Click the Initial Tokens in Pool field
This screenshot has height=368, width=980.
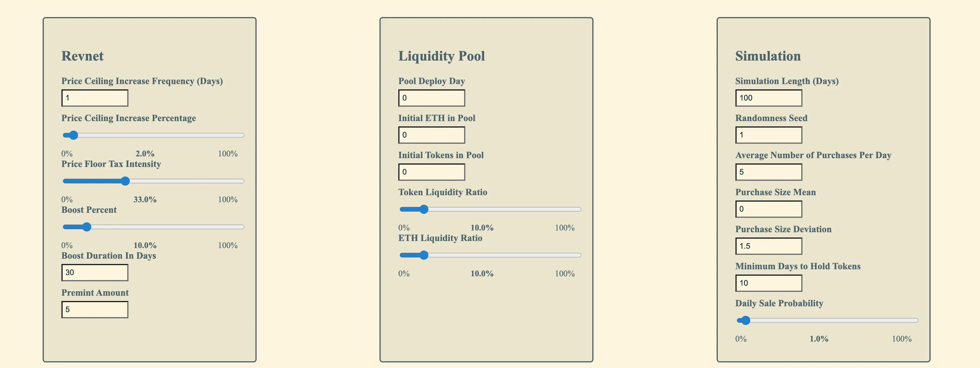pyautogui.click(x=432, y=172)
